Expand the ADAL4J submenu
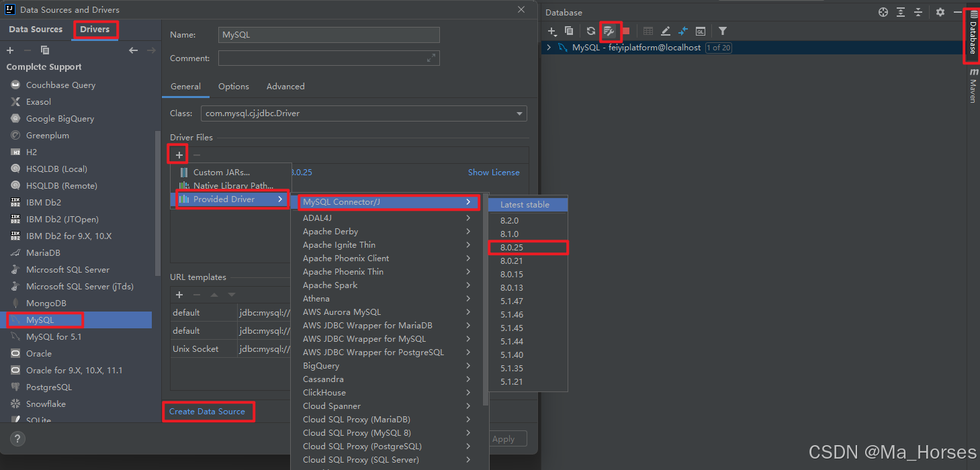 [x=388, y=218]
